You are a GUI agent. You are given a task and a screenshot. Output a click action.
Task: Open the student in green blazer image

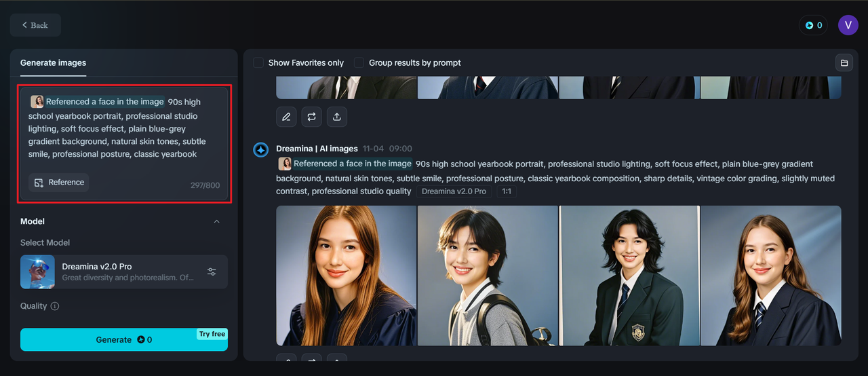630,276
